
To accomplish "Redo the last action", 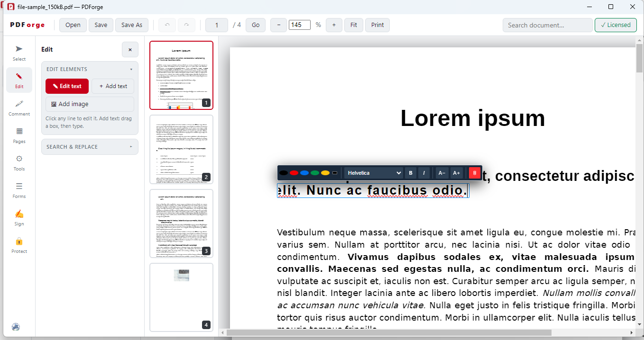I will pos(186,25).
